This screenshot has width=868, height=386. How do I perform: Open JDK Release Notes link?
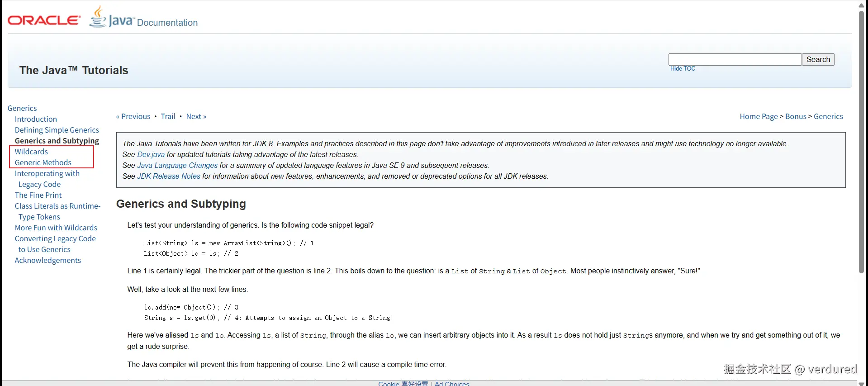pyautogui.click(x=168, y=176)
